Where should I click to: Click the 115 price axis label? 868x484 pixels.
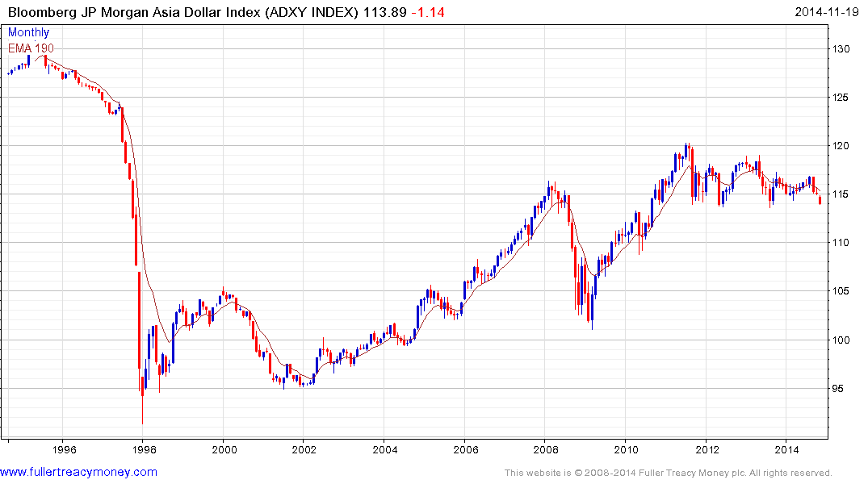pos(841,194)
